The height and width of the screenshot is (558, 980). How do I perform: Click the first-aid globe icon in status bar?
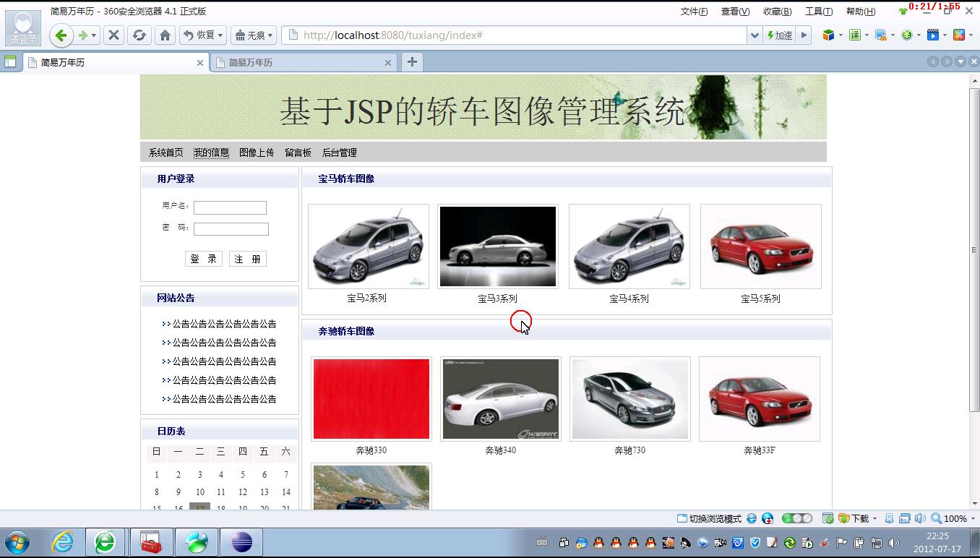pyautogui.click(x=768, y=518)
